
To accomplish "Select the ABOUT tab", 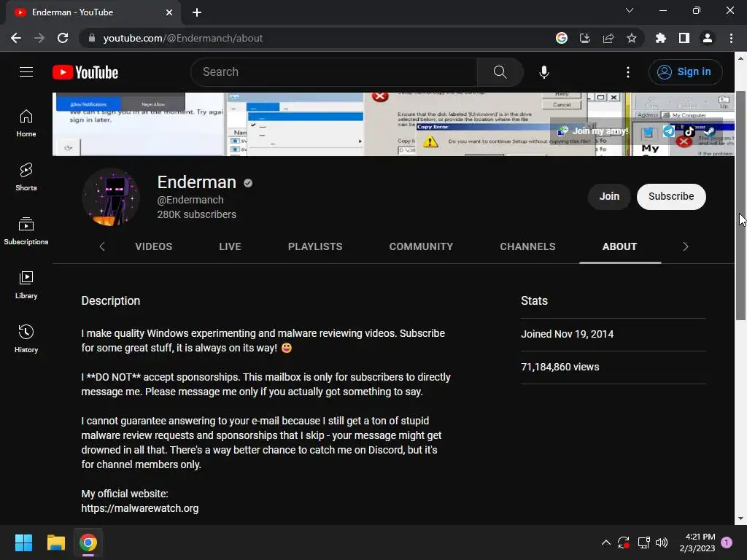I will click(620, 246).
